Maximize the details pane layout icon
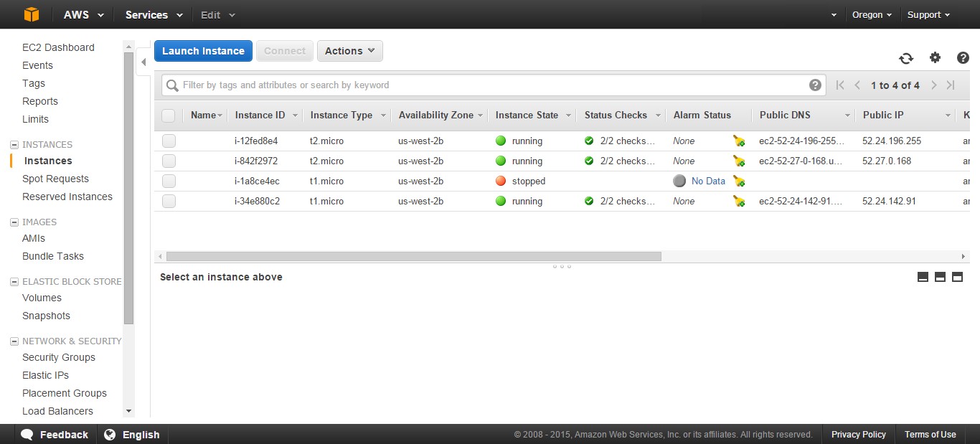This screenshot has width=980, height=444. [x=957, y=277]
